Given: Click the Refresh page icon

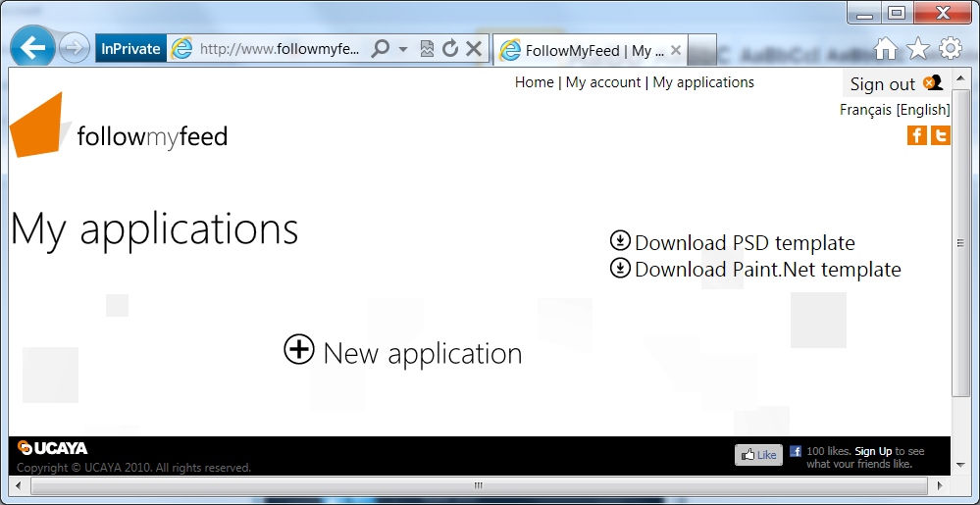Looking at the screenshot, I should coord(450,48).
